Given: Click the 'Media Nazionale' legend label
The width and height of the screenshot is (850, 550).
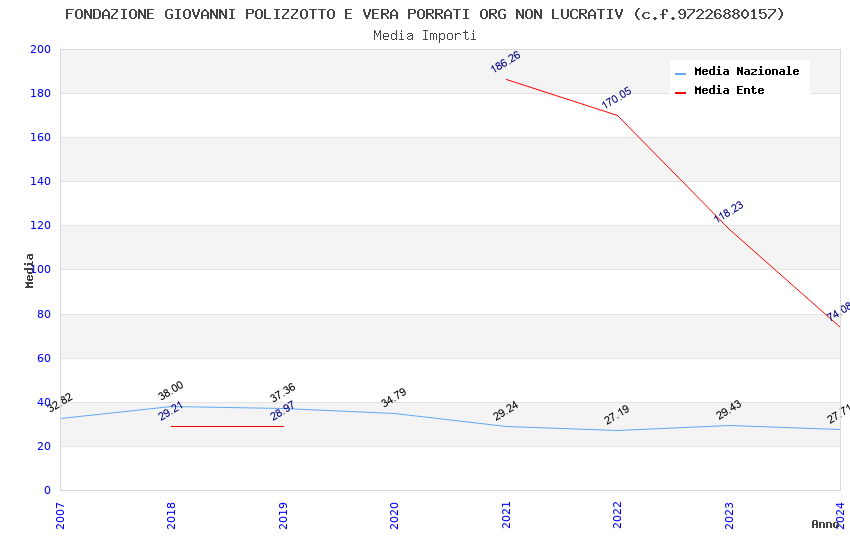Looking at the screenshot, I should [746, 72].
